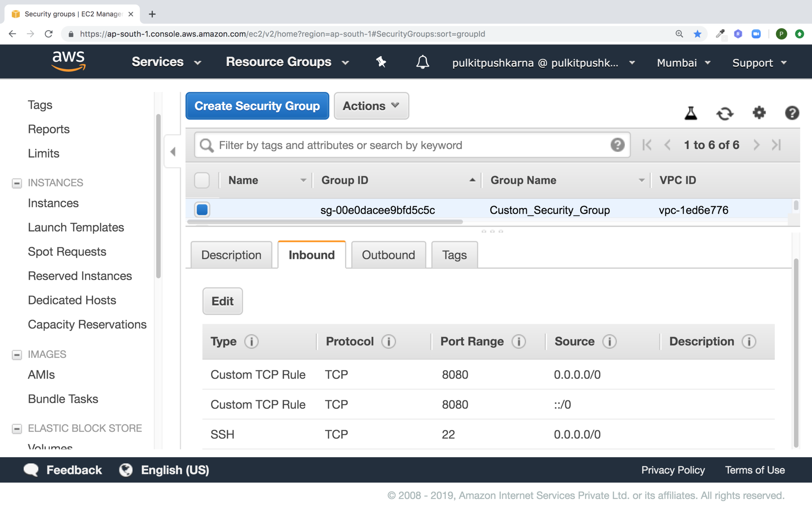Viewport: 812px width, 508px height.
Task: Click the help question mark icon
Action: click(792, 113)
